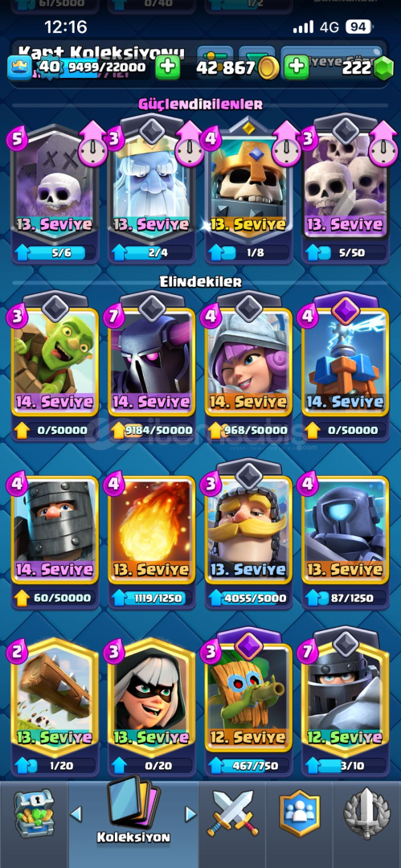
Task: Tap the Tesla card upgrade arrow 0/50000
Action: coord(313,430)
